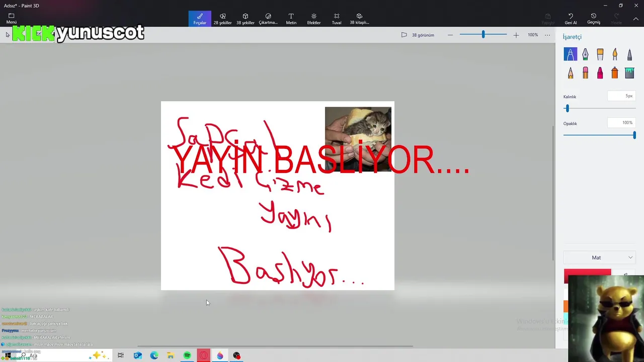The image size is (644, 362).
Task: Open Outlook from the taskbar
Action: tap(137, 355)
